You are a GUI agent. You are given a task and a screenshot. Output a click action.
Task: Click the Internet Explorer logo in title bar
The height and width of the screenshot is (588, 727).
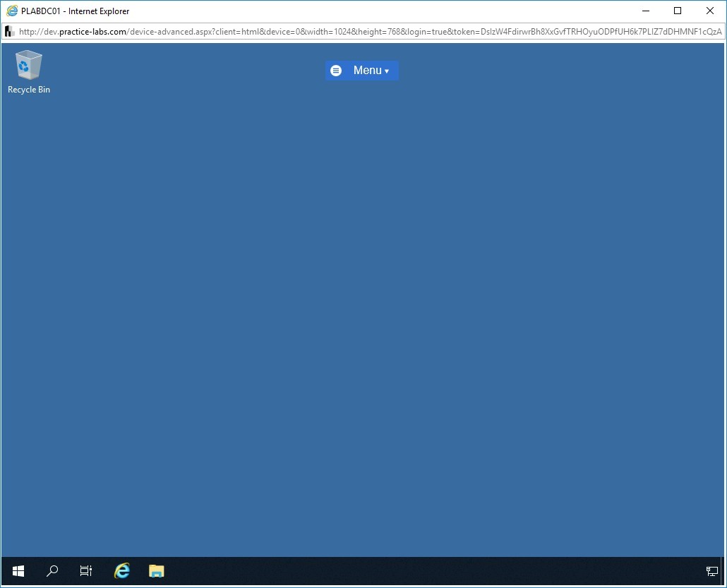[x=12, y=11]
